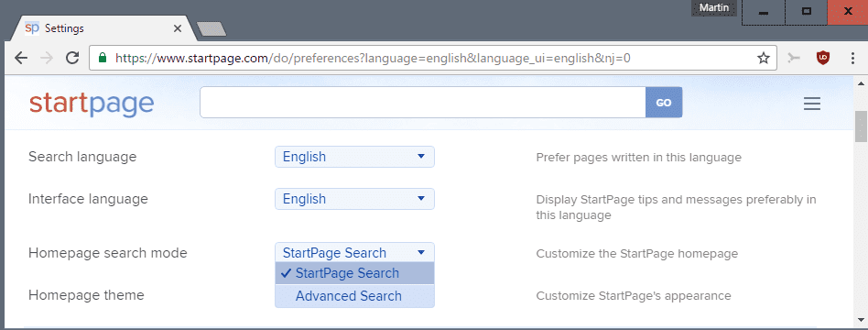Open the Interface language dropdown
The width and height of the screenshot is (868, 330).
point(355,199)
